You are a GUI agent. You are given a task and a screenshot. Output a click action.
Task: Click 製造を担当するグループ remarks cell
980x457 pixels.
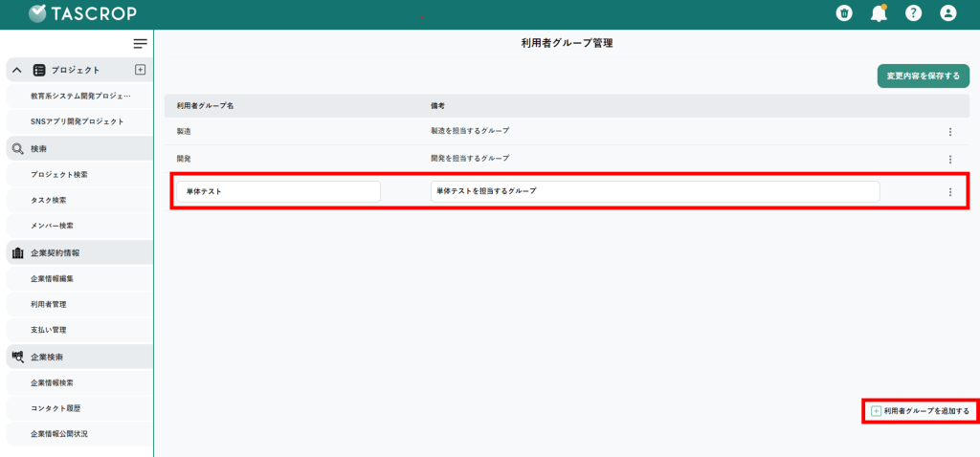click(470, 131)
